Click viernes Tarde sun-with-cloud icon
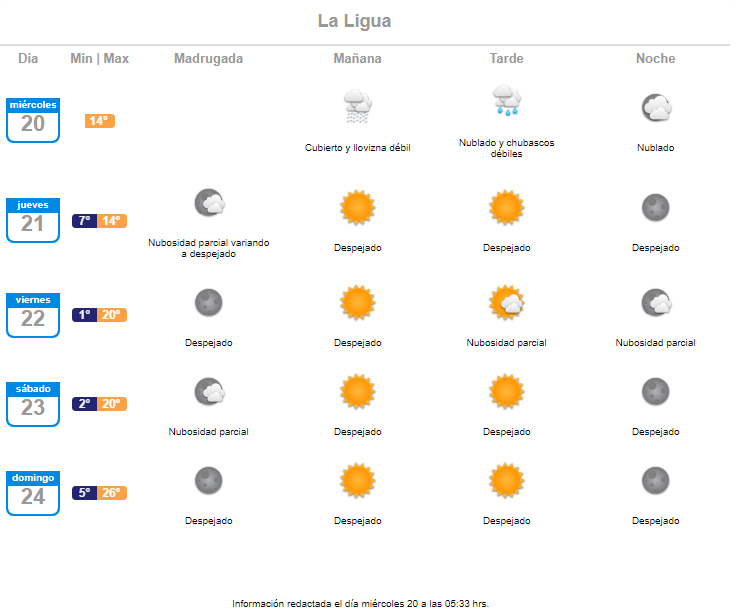This screenshot has width=736, height=612. tap(506, 302)
